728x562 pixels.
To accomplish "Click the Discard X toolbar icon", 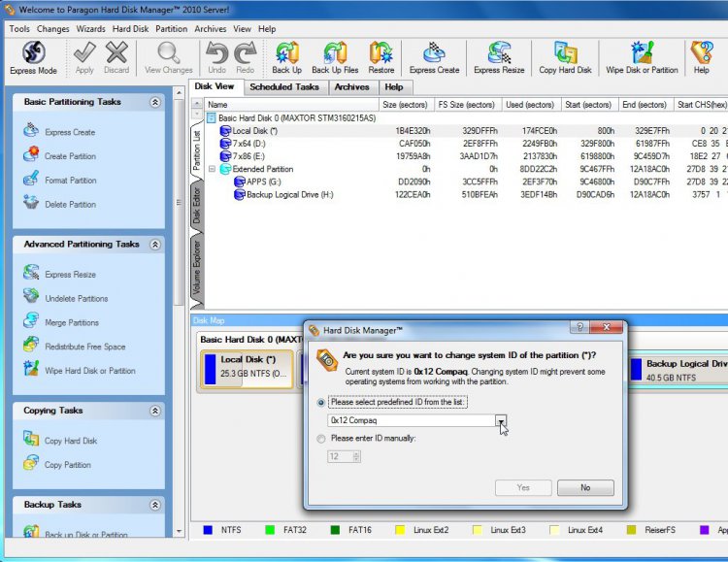I will click(116, 57).
